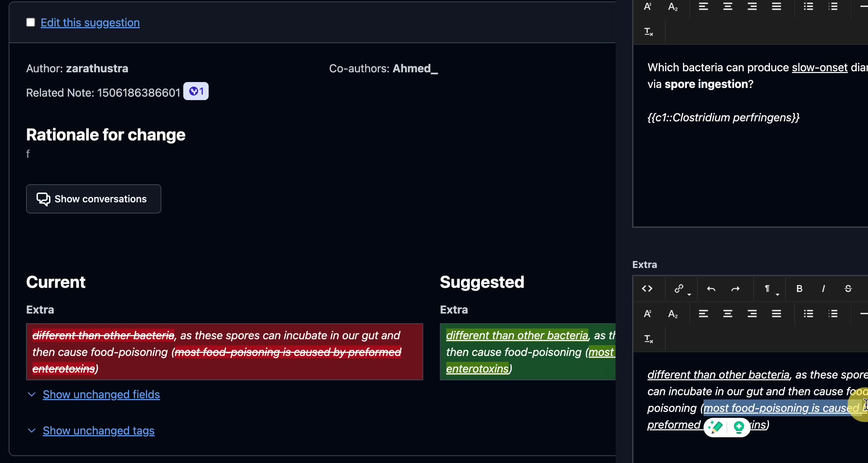Open the Edit this suggestion link
Screen dimensions: 868x463
[90, 23]
